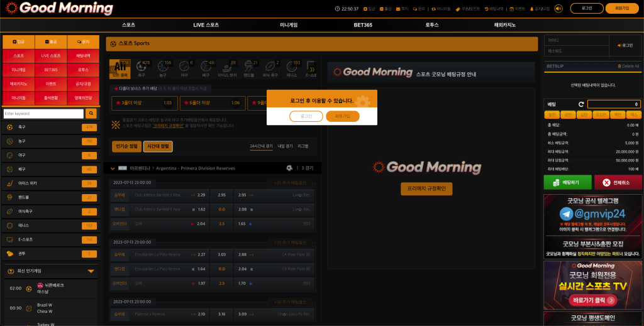Image resolution: width=644 pixels, height=326 pixels.
Task: Open the LIVE 스포츠 main navigation item
Action: [206, 25]
